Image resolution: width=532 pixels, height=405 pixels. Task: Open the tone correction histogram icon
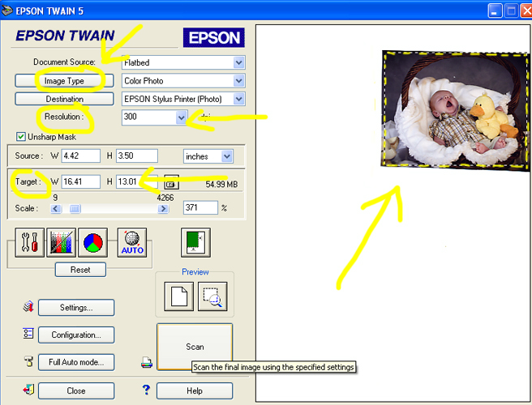coord(61,242)
